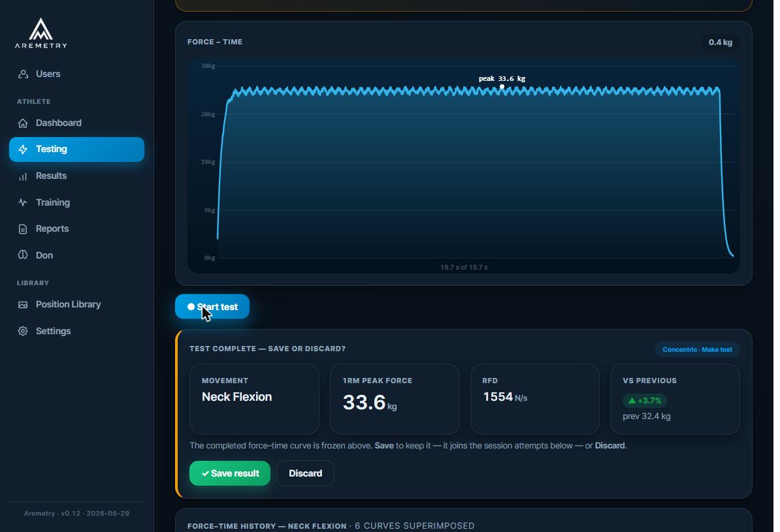Click the Dashboard home icon
The image size is (780, 532).
pos(23,123)
